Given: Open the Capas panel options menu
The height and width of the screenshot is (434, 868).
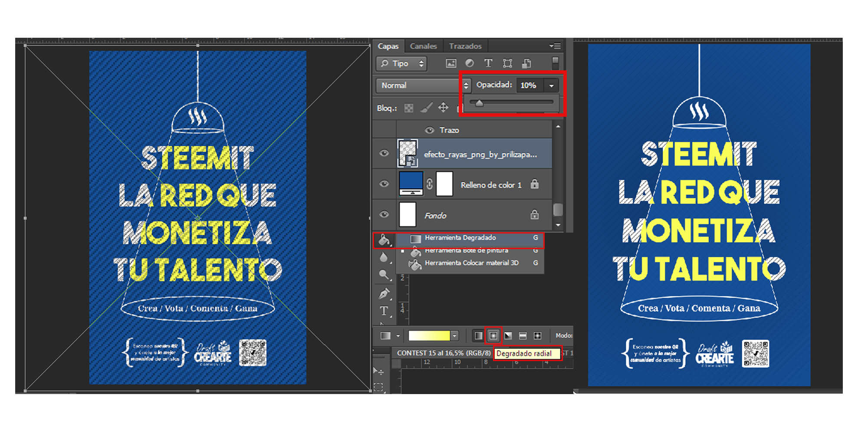Looking at the screenshot, I should [x=555, y=46].
